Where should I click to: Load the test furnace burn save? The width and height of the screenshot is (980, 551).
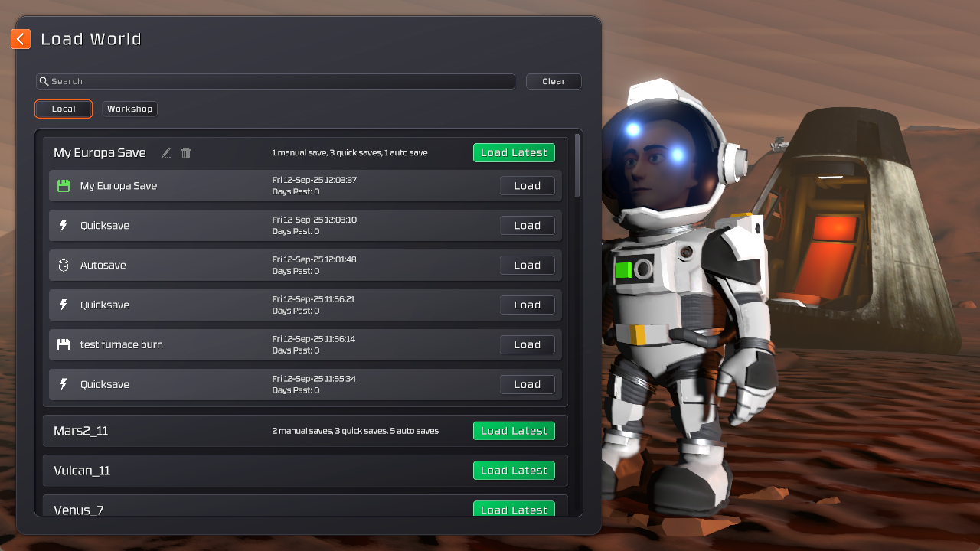tap(527, 345)
